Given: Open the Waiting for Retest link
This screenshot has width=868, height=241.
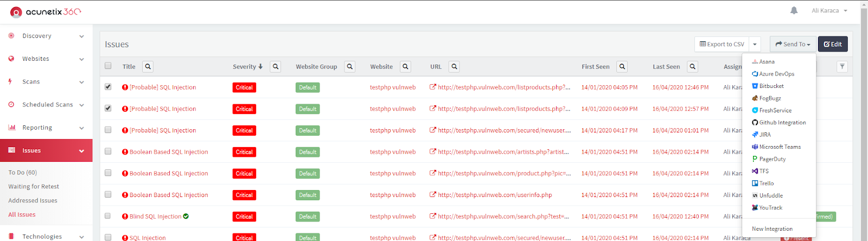Looking at the screenshot, I should [x=34, y=187].
